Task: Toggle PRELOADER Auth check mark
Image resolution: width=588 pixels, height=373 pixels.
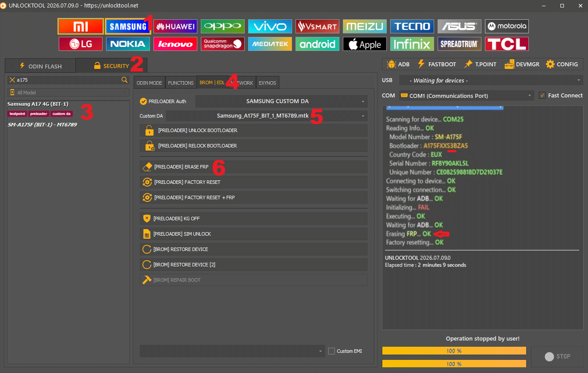Action: coord(143,101)
